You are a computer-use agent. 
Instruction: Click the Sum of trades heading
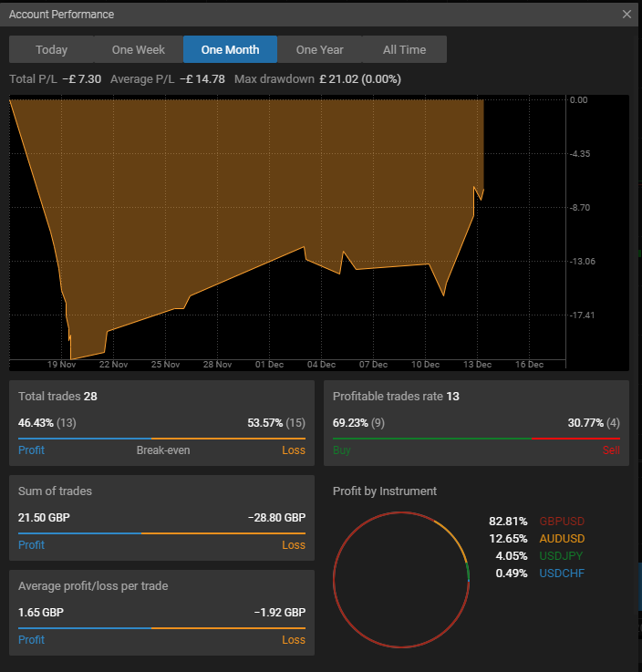click(55, 491)
